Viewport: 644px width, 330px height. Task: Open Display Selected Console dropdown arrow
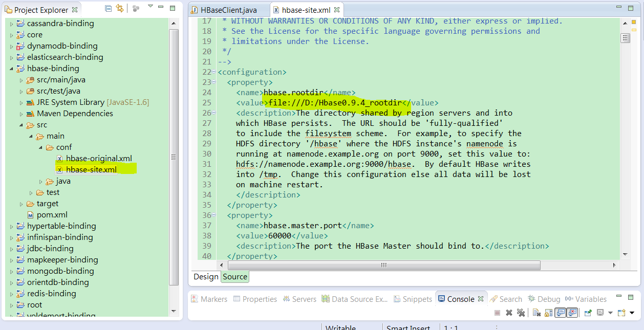610,313
